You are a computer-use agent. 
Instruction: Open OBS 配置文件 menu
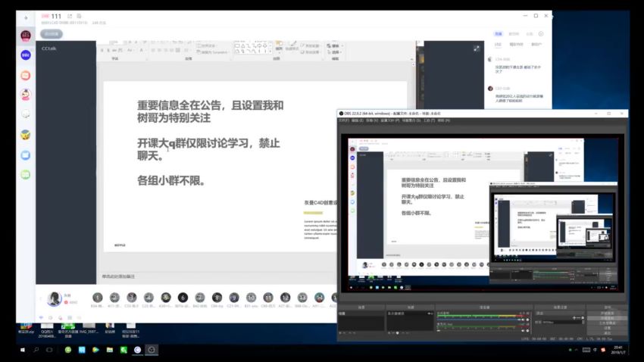pos(389,120)
